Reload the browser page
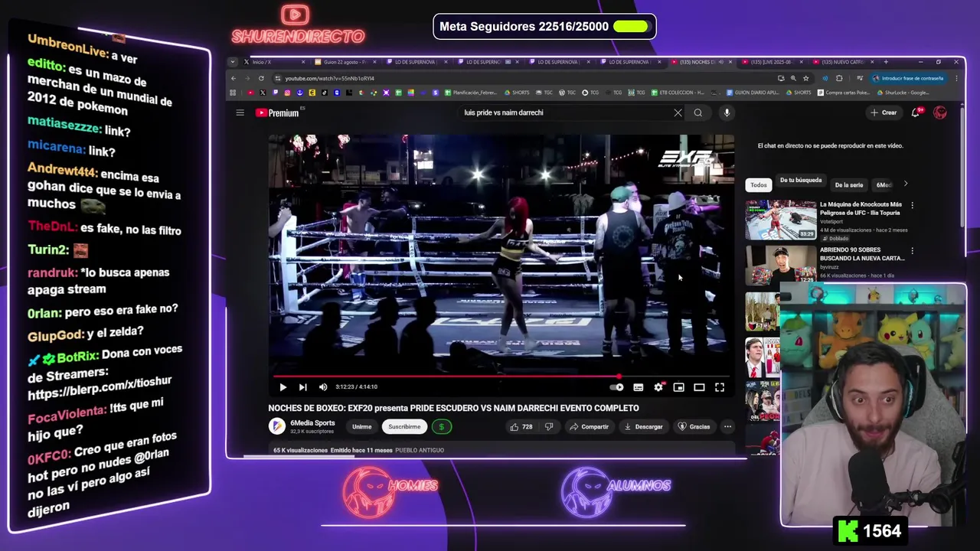This screenshot has height=551, width=980. [x=261, y=78]
